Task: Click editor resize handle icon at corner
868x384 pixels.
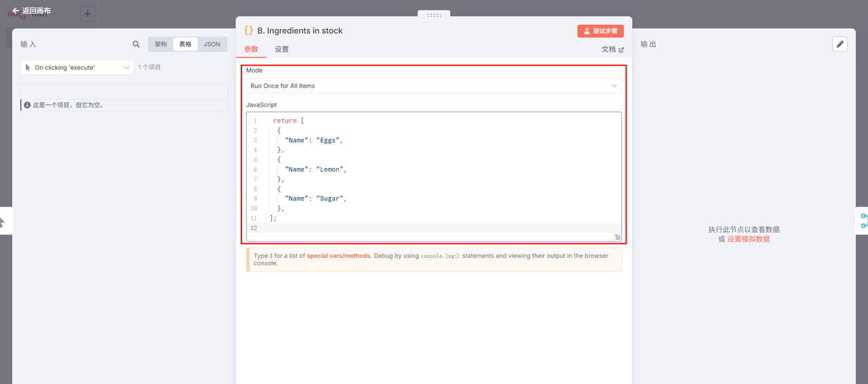Action: coord(618,237)
